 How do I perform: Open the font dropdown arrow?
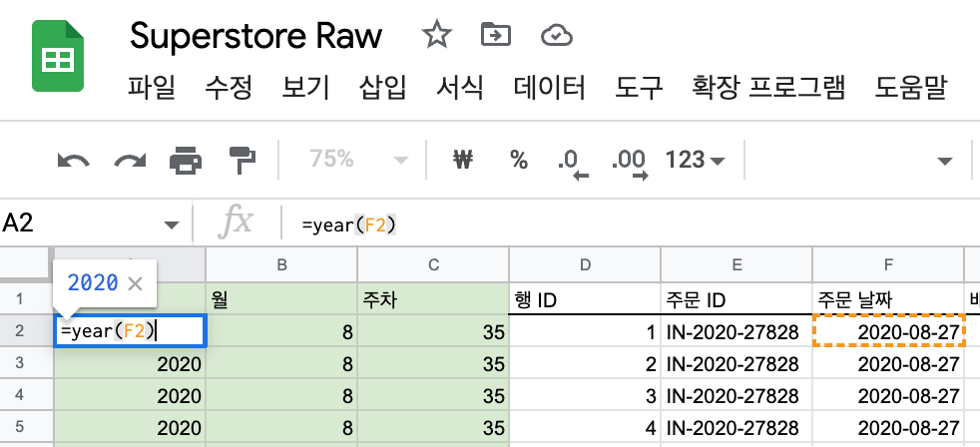click(944, 162)
